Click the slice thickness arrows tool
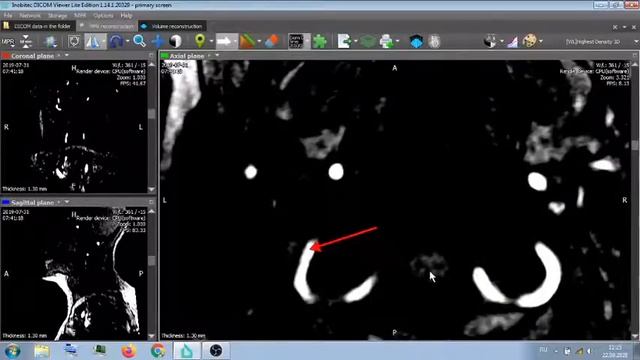The width and height of the screenshot is (640, 360). pos(26,41)
